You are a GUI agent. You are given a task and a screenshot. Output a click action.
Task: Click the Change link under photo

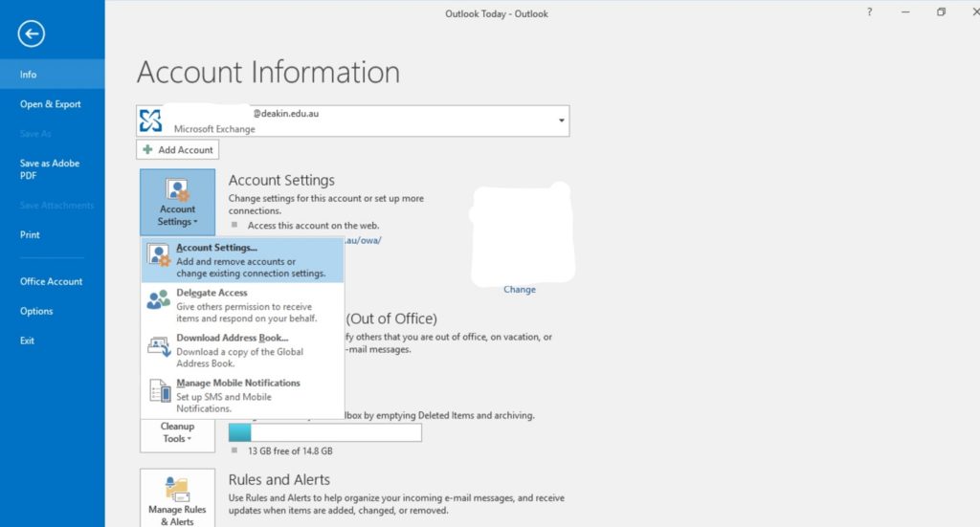pos(520,290)
